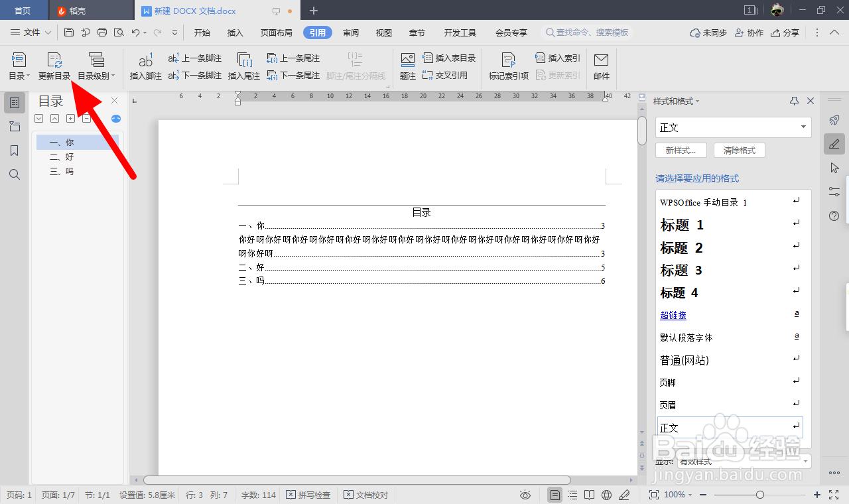Screen dimensions: 849x504
Task: Click 插入尾注 insert endnote icon
Action: (244, 67)
